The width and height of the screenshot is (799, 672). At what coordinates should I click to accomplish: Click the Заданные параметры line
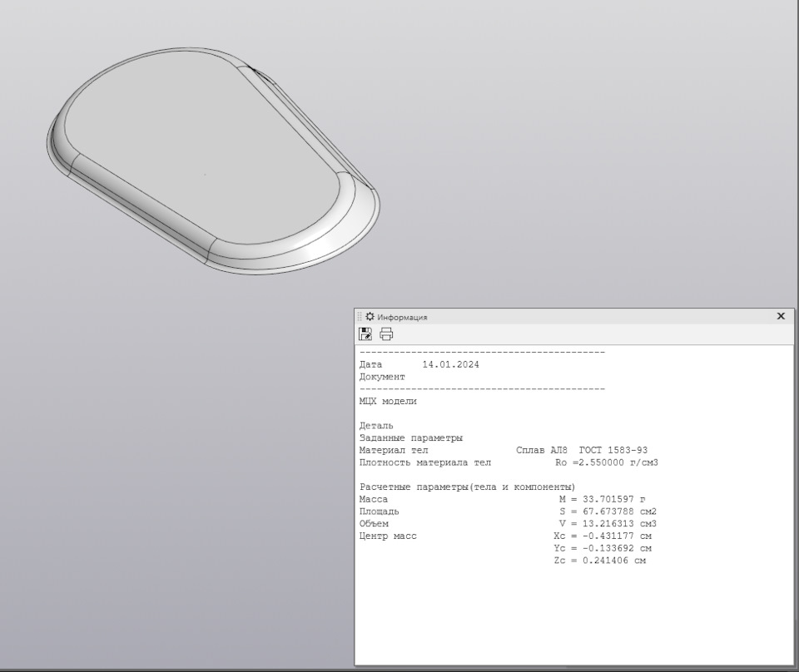[x=410, y=437]
